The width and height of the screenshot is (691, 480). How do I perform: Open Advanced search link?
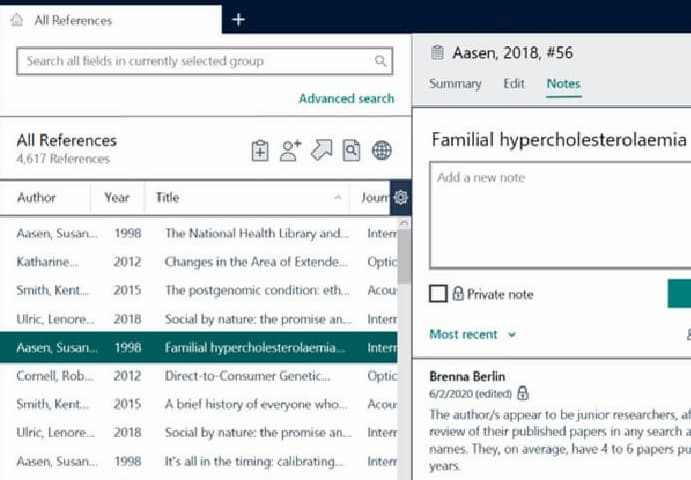pos(346,98)
